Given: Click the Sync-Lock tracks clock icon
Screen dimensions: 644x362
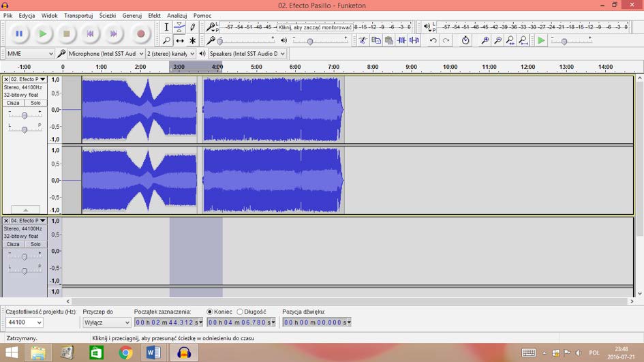Looking at the screenshot, I should (465, 40).
